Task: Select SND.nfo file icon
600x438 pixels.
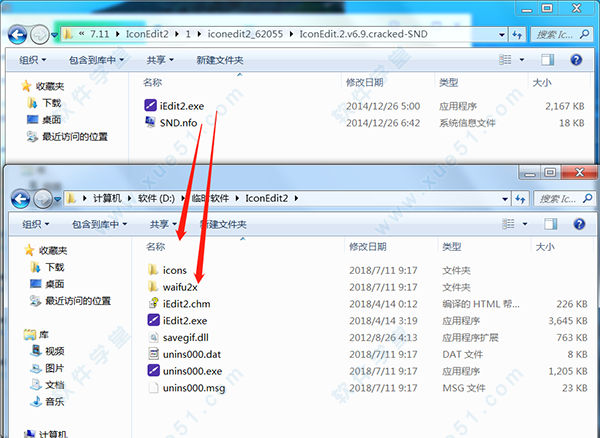Action: tap(150, 122)
